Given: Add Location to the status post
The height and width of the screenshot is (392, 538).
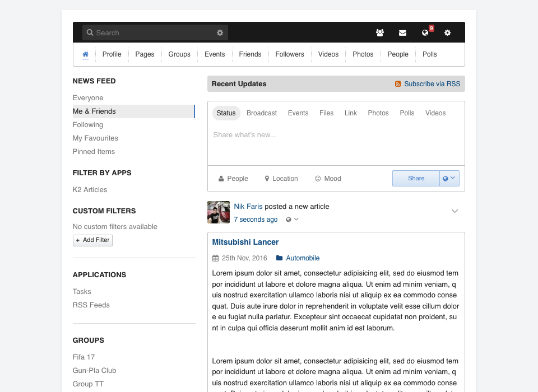Looking at the screenshot, I should point(281,179).
